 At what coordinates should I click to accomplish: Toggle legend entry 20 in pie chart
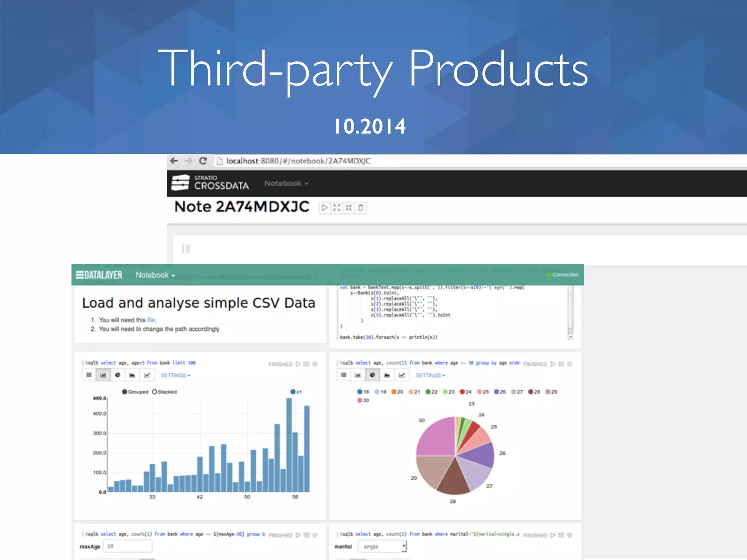coord(397,392)
